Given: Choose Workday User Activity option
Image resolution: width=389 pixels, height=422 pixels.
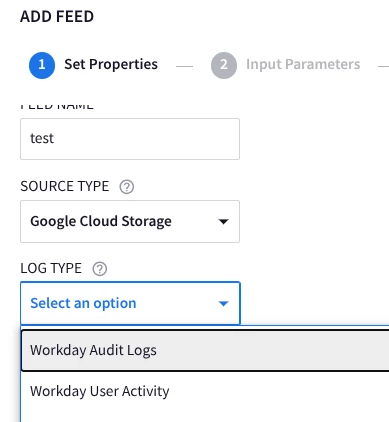Looking at the screenshot, I should coord(205,391).
